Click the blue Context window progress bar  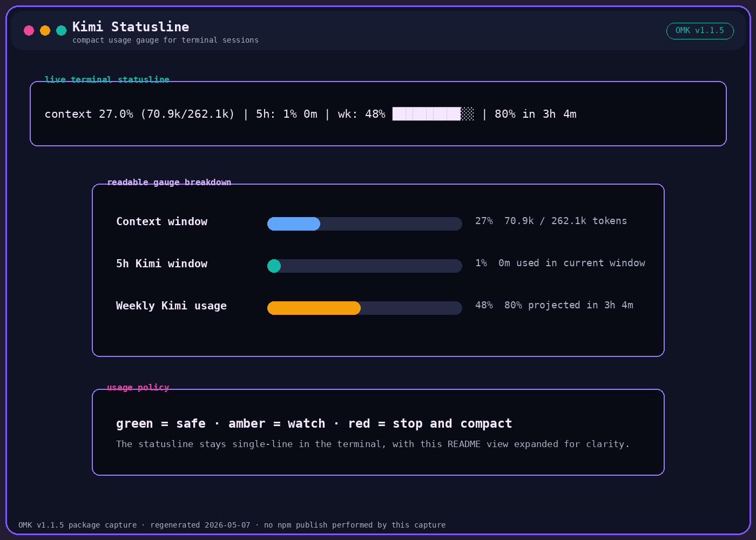pos(364,224)
